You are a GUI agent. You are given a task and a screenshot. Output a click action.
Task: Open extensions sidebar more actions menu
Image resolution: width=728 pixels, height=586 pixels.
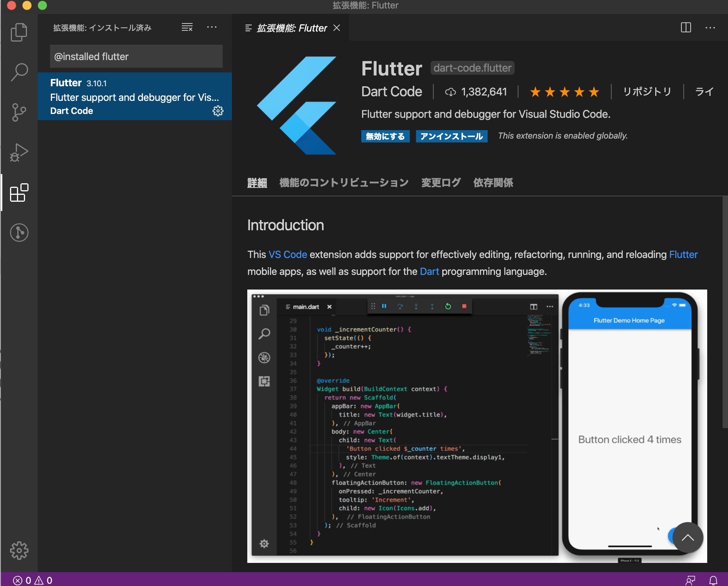click(212, 27)
